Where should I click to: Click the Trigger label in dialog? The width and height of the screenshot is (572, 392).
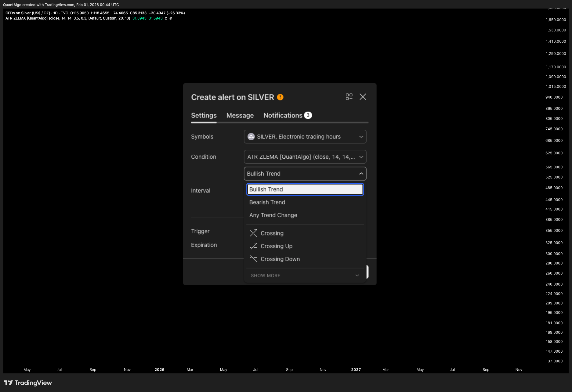click(x=200, y=231)
